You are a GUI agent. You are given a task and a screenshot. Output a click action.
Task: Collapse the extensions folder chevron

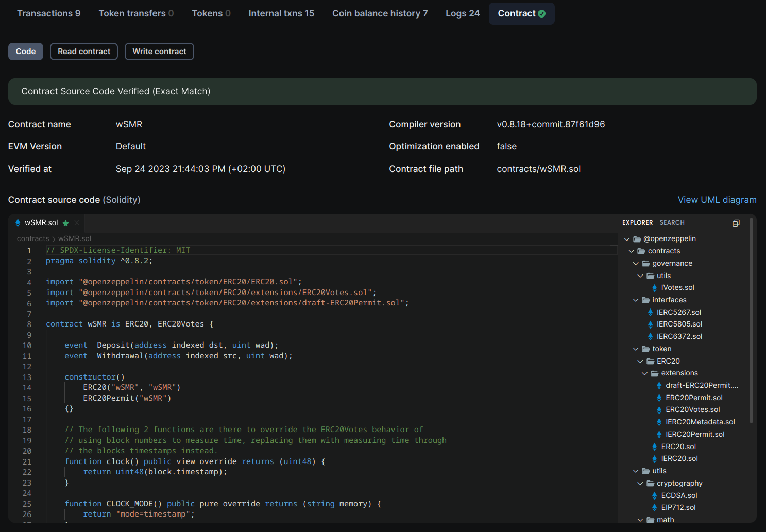(x=644, y=373)
